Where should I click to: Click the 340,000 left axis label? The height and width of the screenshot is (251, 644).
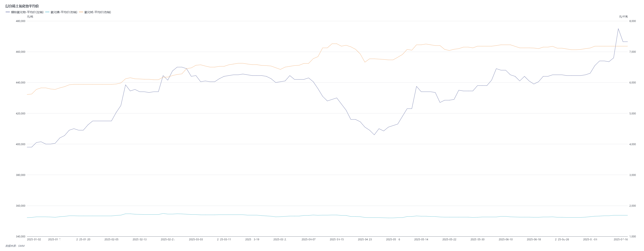tap(20, 237)
